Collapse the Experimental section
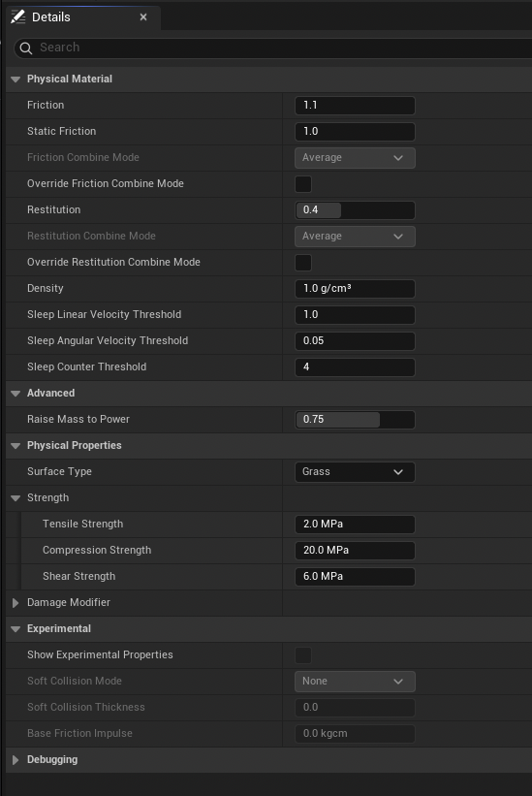Image resolution: width=532 pixels, height=796 pixels. click(16, 629)
